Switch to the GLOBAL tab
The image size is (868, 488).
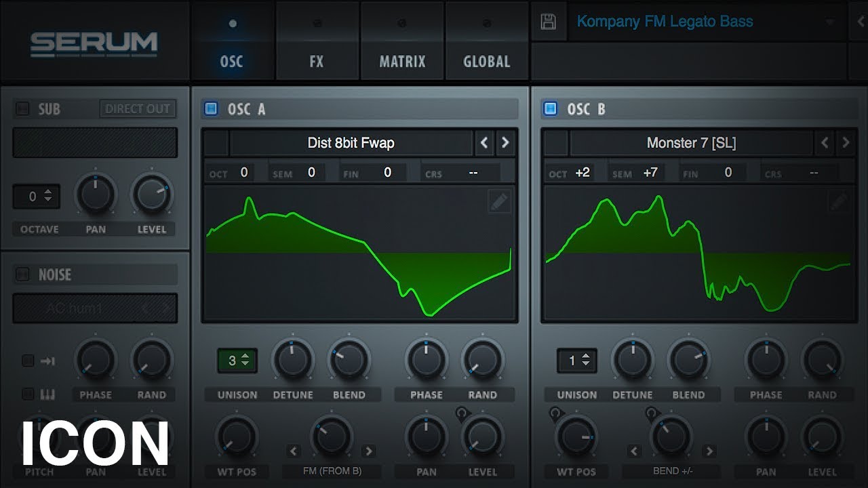tap(486, 41)
